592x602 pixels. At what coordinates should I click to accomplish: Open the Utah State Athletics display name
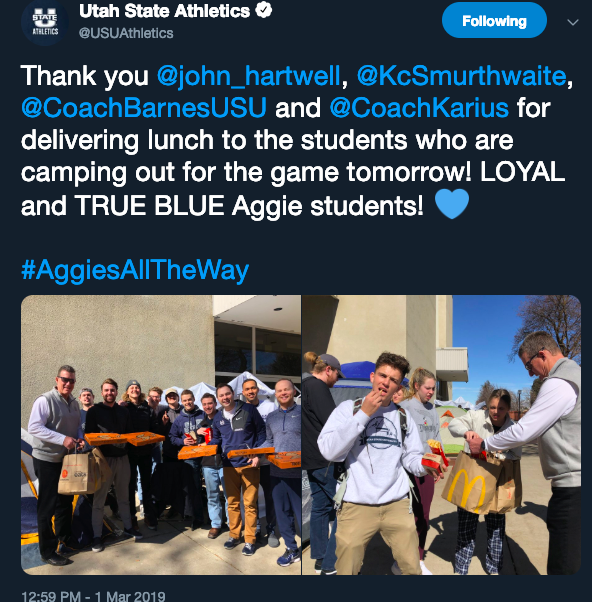click(164, 11)
